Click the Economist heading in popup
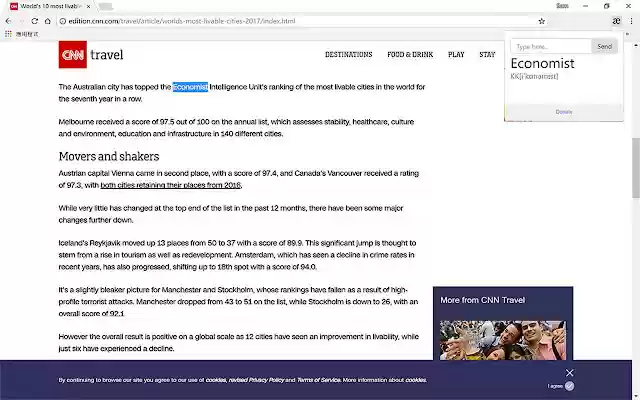This screenshot has height=400, width=640. click(542, 63)
